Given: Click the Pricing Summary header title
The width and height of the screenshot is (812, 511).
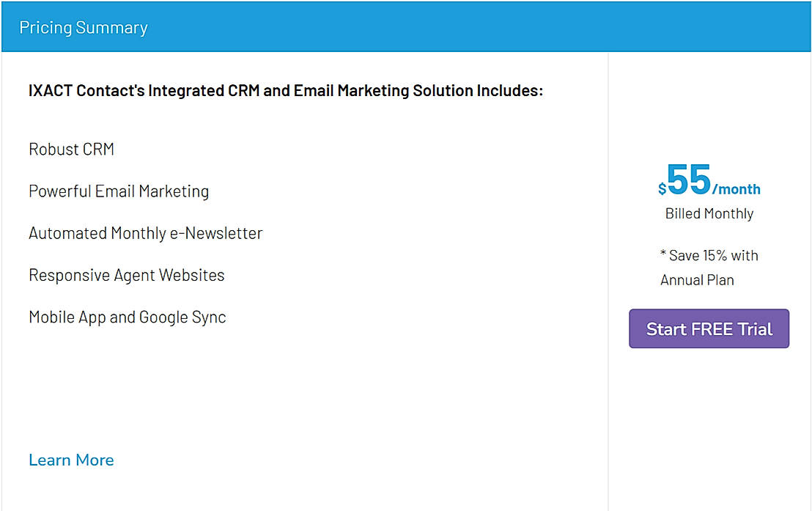Looking at the screenshot, I should tap(84, 28).
